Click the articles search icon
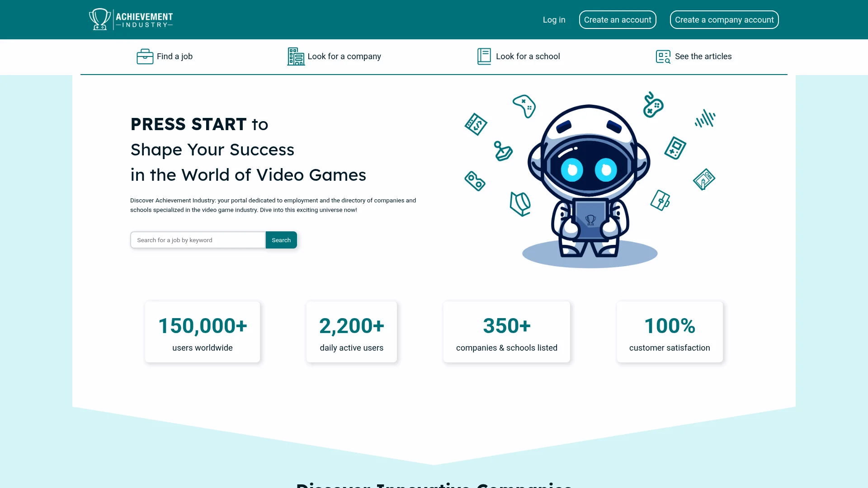 [x=663, y=56]
